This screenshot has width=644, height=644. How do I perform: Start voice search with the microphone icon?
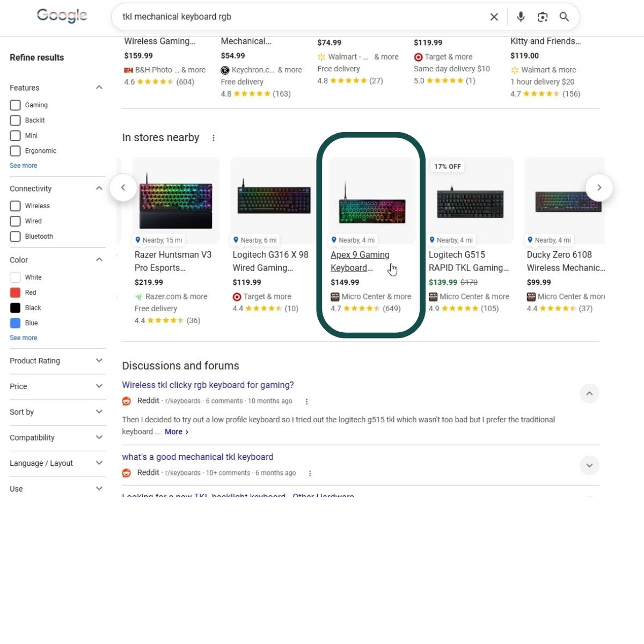coord(521,17)
